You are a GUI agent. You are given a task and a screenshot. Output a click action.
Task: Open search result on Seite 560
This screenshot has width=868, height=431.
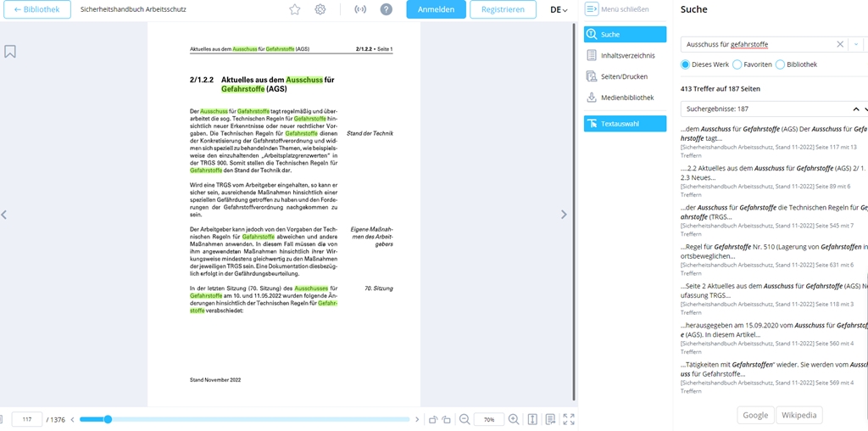774,339
